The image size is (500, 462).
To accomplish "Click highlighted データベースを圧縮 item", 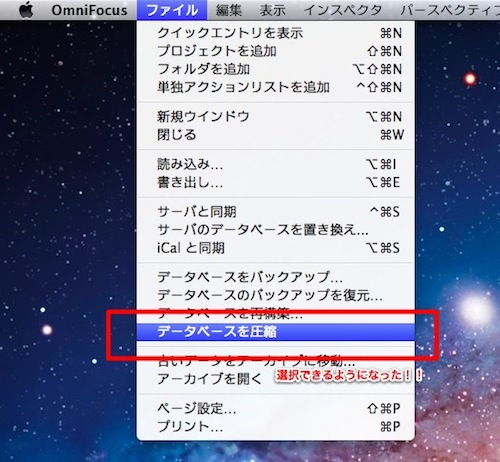I will (276, 332).
